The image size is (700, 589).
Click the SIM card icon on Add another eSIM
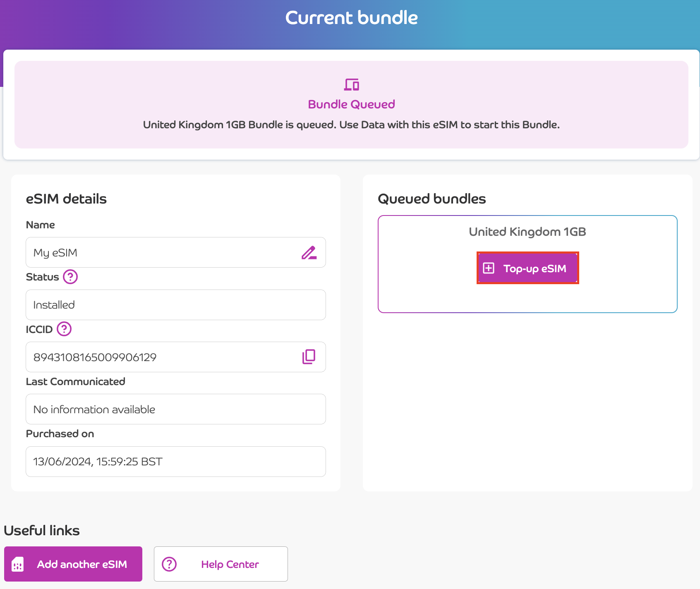click(x=18, y=564)
